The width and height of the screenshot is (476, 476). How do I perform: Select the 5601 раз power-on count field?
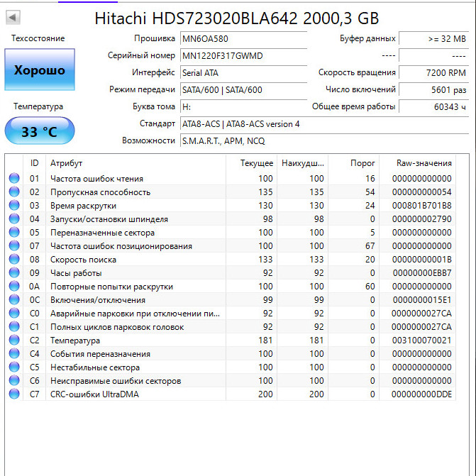coord(434,90)
